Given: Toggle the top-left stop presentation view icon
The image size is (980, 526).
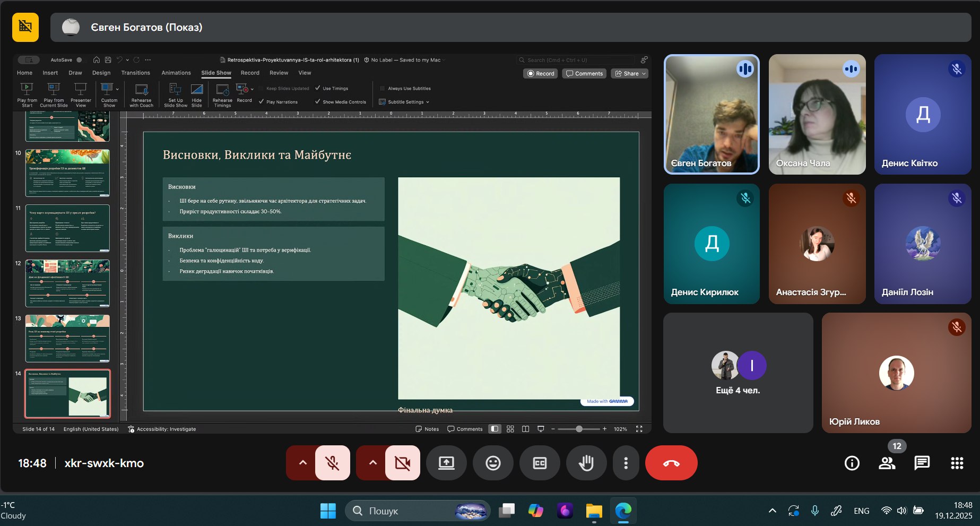Looking at the screenshot, I should (25, 27).
